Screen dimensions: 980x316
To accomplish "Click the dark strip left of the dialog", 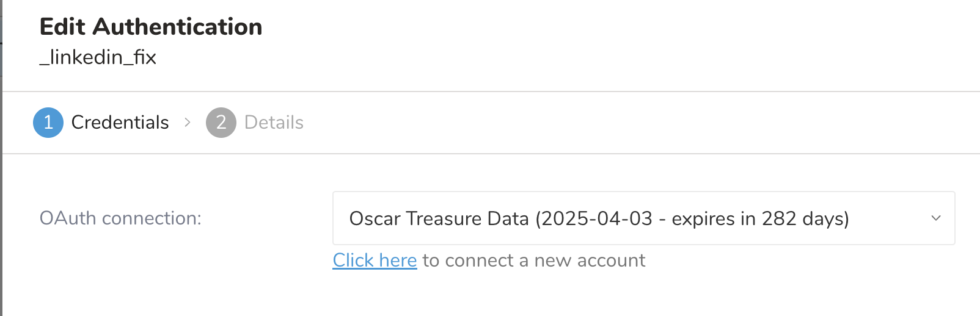I will click(1, 183).
